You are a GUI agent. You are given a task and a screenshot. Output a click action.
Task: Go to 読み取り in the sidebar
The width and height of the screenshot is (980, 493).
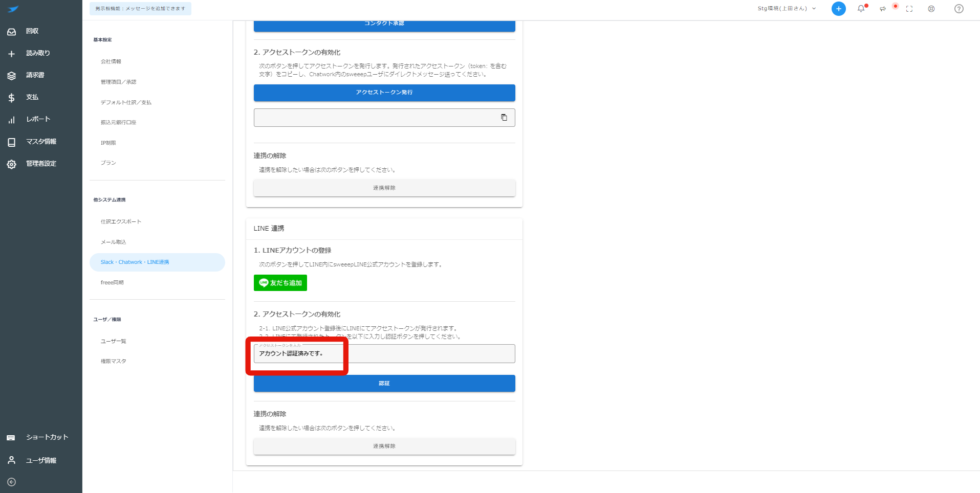point(38,53)
